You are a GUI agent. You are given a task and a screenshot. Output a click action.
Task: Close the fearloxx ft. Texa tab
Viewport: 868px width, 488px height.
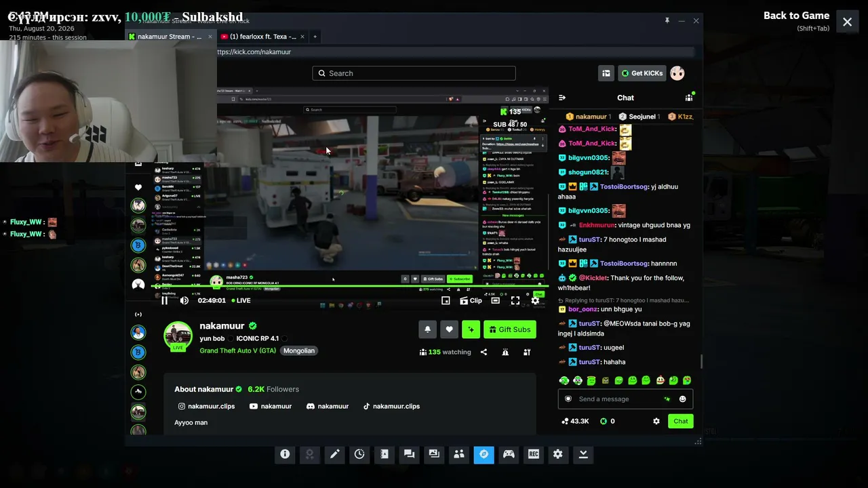pos(302,37)
